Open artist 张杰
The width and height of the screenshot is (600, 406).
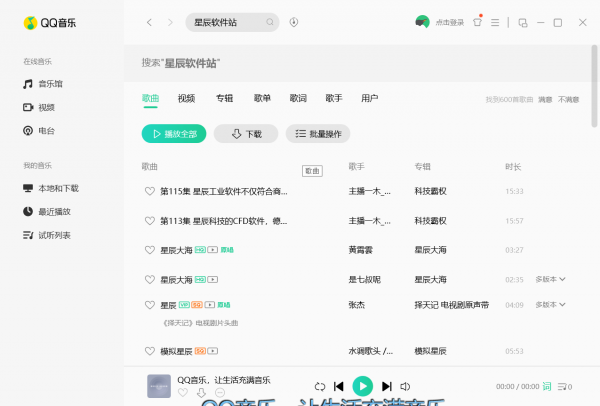tap(356, 305)
